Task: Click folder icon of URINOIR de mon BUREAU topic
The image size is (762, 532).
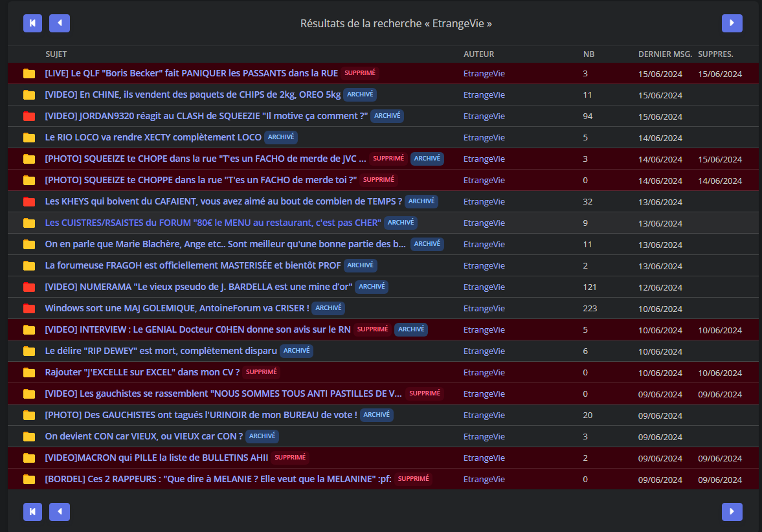Action: tap(29, 416)
